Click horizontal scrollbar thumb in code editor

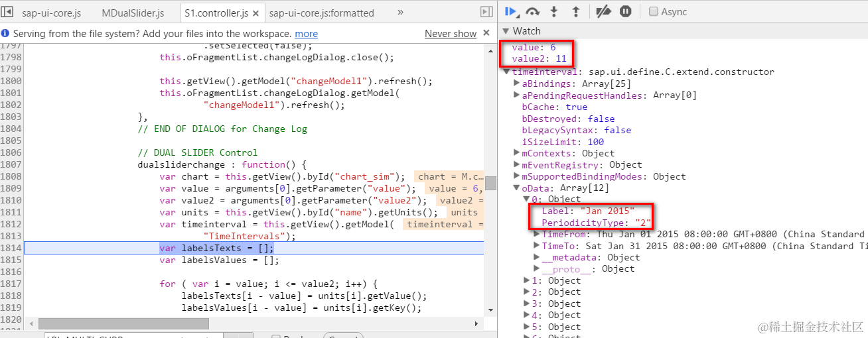[123, 323]
